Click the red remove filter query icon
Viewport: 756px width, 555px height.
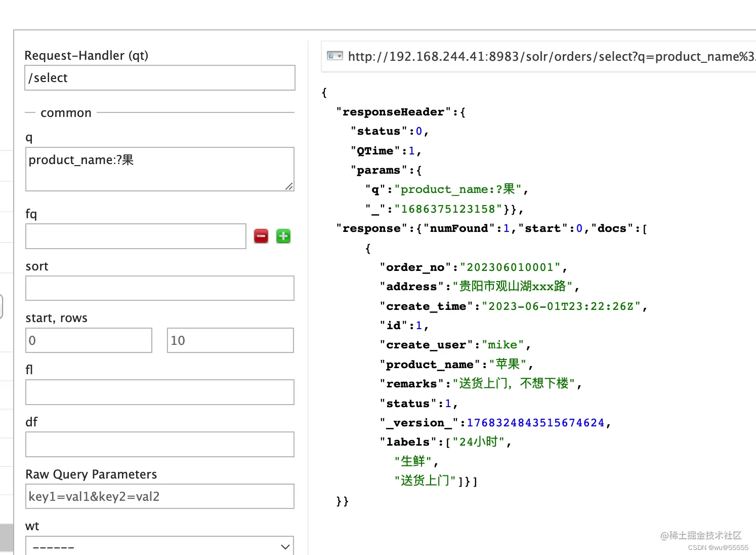point(261,236)
